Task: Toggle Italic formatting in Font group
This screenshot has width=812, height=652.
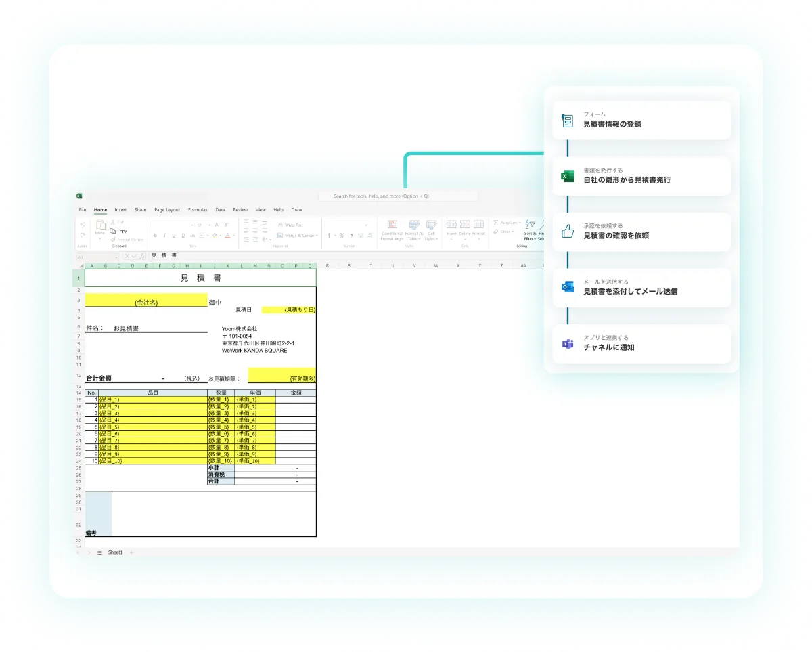Action: pyautogui.click(x=164, y=236)
